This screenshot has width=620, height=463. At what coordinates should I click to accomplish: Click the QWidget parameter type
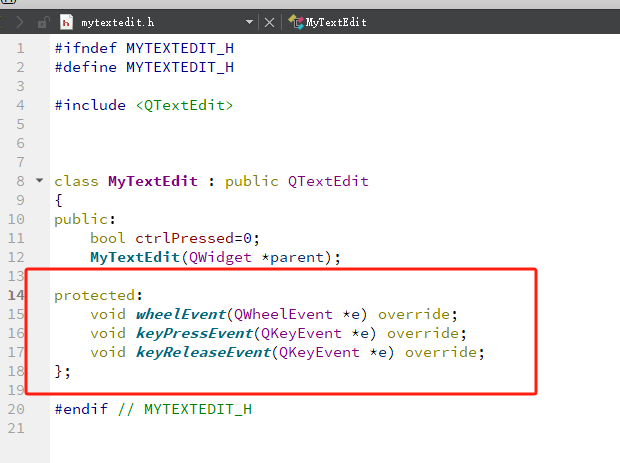click(220, 257)
